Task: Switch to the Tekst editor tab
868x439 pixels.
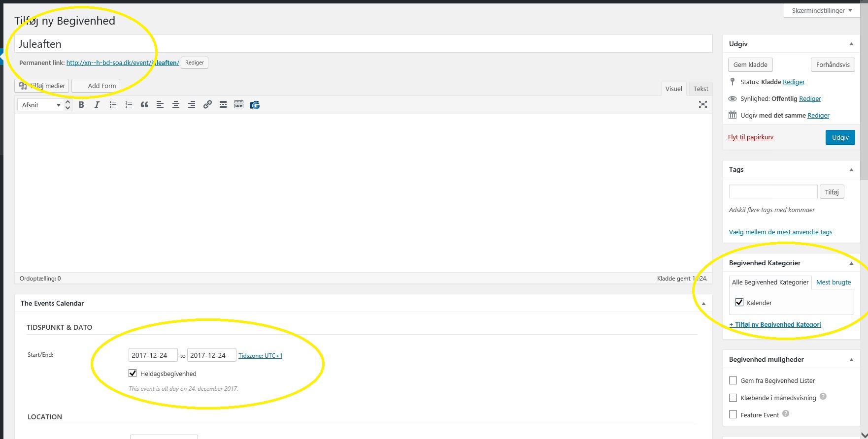Action: coord(701,89)
